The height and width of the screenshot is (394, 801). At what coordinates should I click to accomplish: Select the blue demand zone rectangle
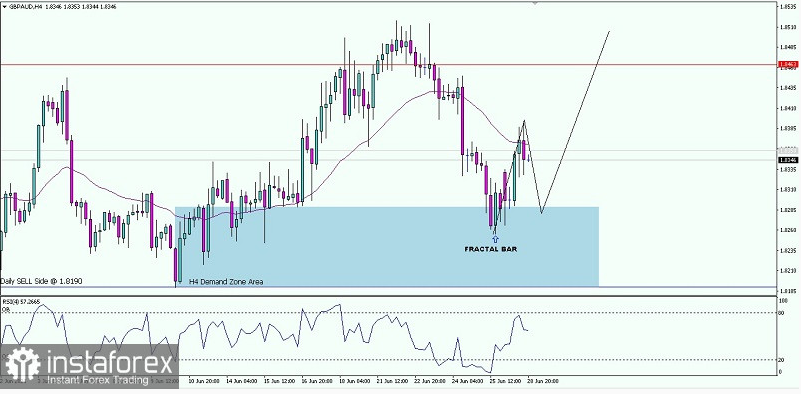387,246
